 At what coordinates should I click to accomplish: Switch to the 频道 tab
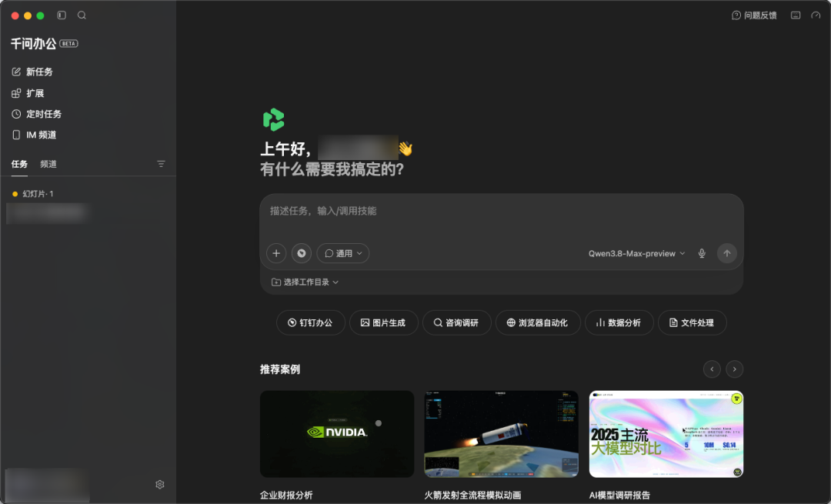48,164
